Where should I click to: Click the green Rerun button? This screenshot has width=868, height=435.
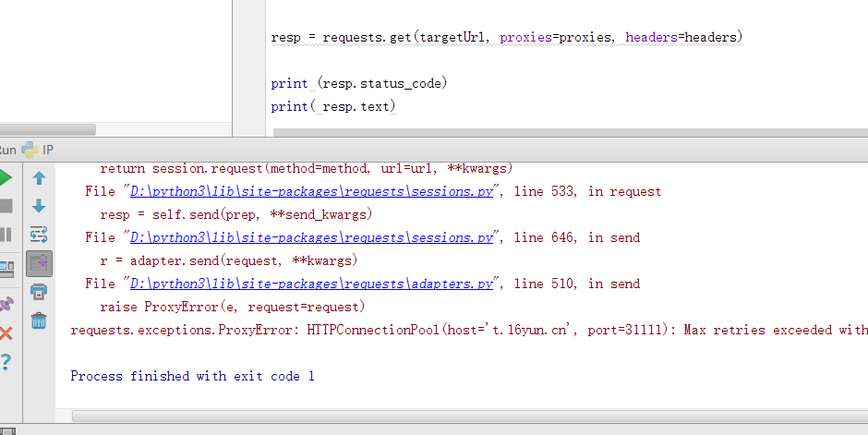[5, 177]
